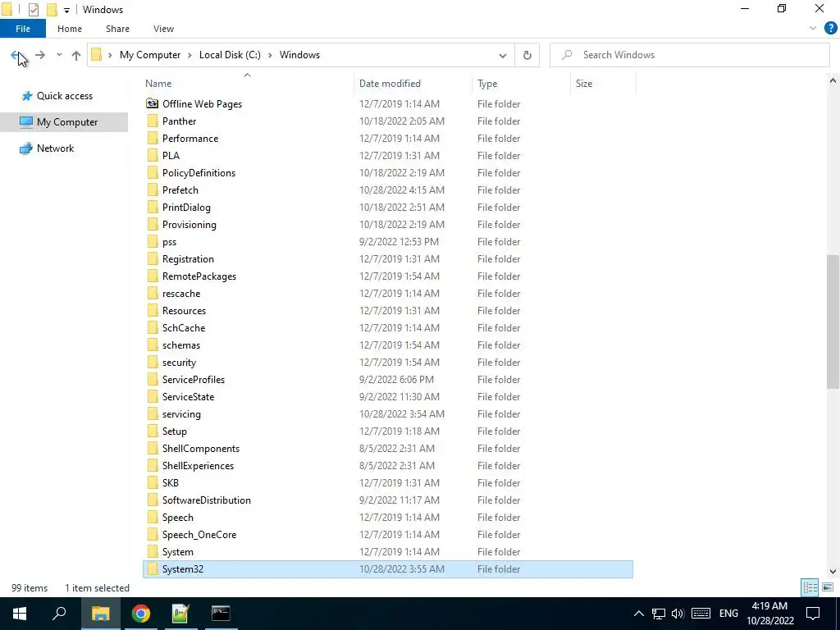Click the Search Windows input field
This screenshot has width=840, height=630.
[x=689, y=55]
